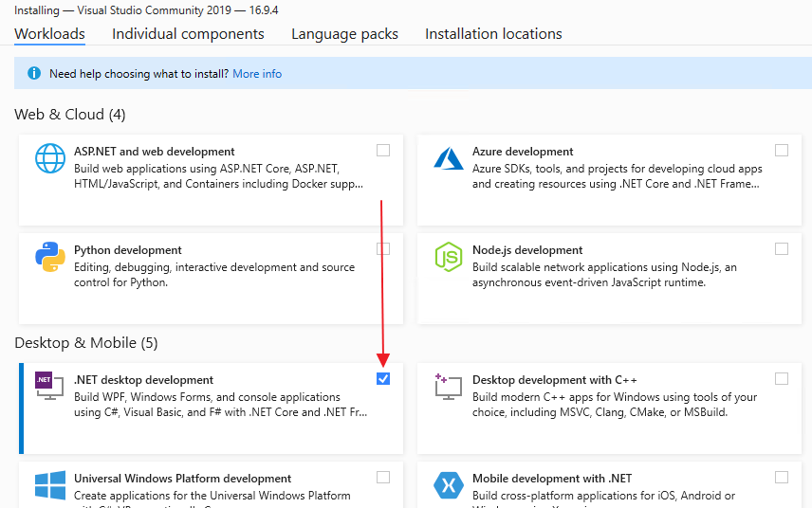Select the Workloads tab
This screenshot has width=812, height=508.
49,34
